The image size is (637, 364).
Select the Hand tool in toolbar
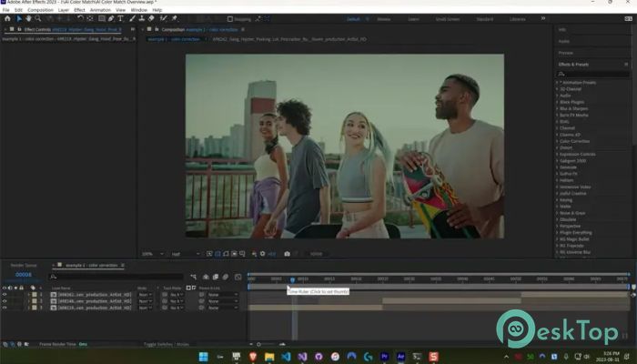click(28, 18)
